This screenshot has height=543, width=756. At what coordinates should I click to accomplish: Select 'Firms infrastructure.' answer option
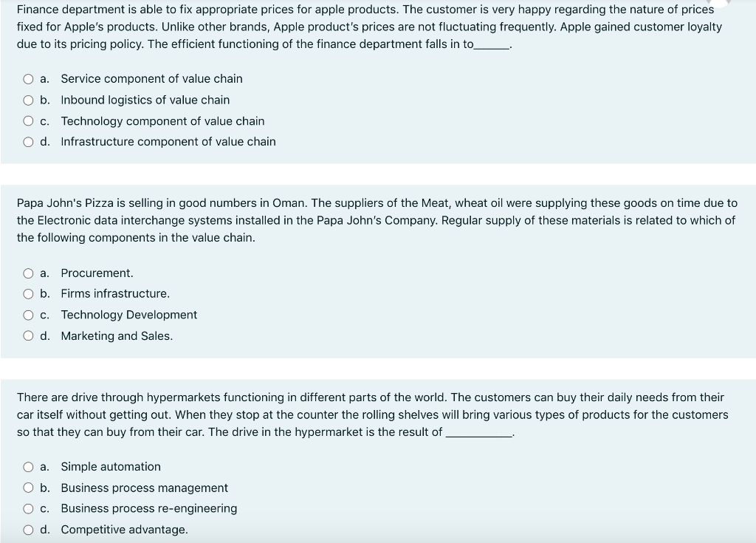pyautogui.click(x=29, y=294)
